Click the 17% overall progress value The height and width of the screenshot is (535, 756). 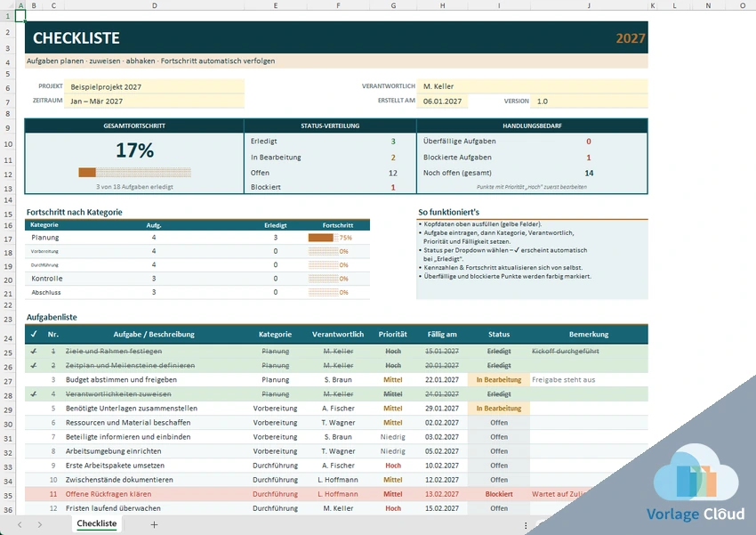pyautogui.click(x=135, y=150)
